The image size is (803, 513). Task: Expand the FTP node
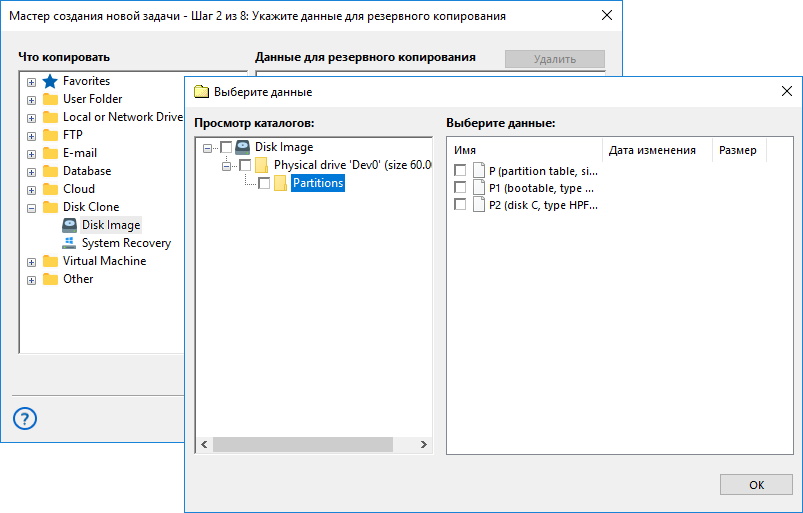tap(31, 136)
